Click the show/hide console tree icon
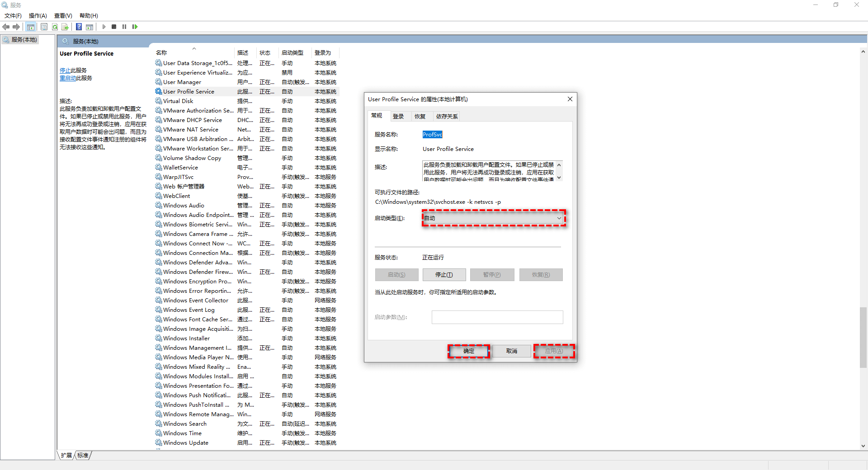Image resolution: width=868 pixels, height=470 pixels. point(31,27)
